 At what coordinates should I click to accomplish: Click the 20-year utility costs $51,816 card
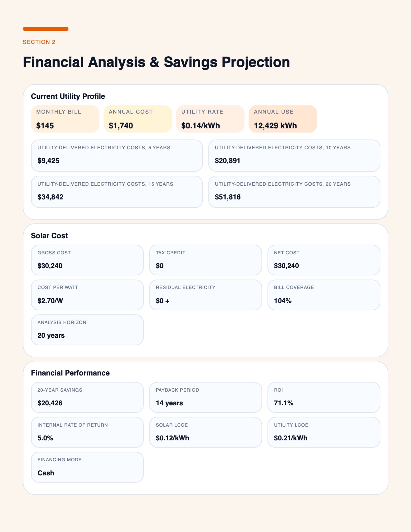pos(294,192)
